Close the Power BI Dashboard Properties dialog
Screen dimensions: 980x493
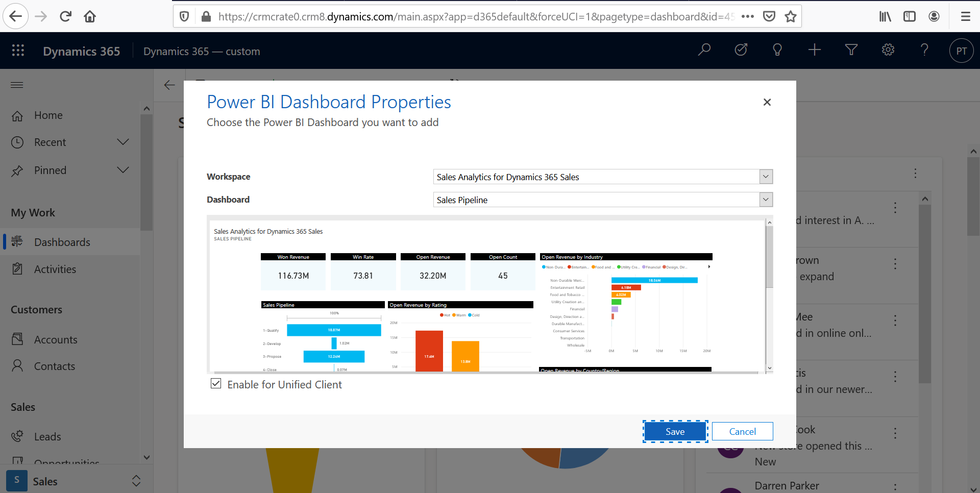click(767, 102)
